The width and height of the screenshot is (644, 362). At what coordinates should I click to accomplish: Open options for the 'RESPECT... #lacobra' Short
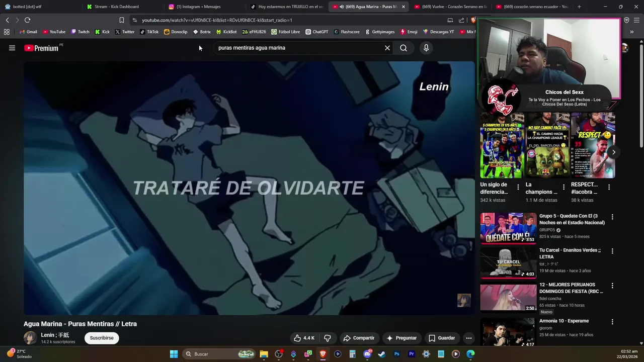click(609, 187)
